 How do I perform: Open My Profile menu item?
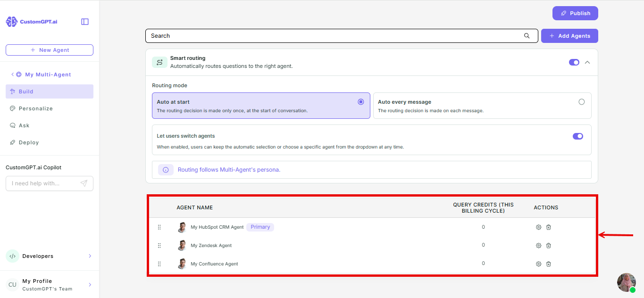(50, 285)
